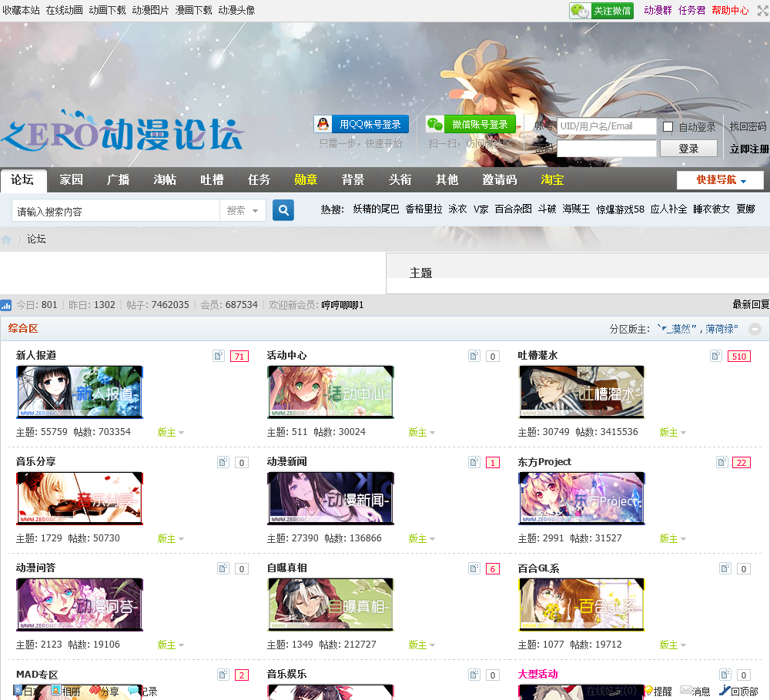This screenshot has height=700, width=770.
Task: Click the search content input box
Action: point(115,210)
